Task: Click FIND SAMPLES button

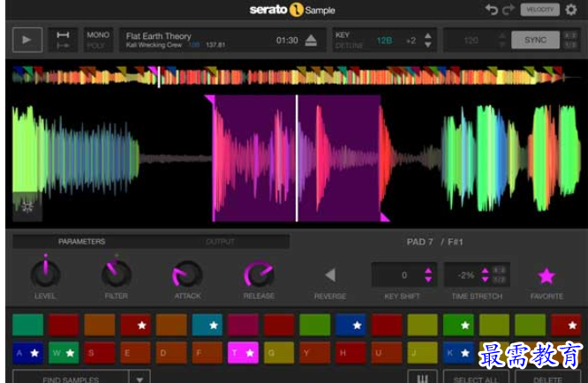Action: point(71,377)
